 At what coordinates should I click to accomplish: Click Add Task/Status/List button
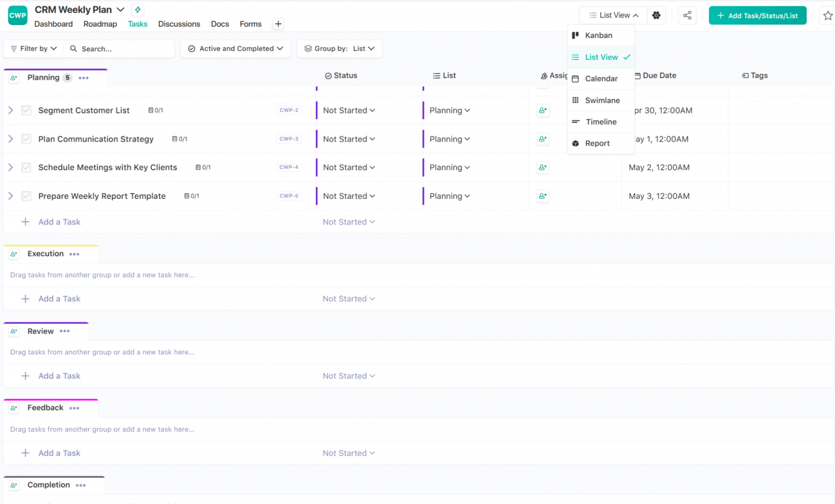pyautogui.click(x=757, y=16)
